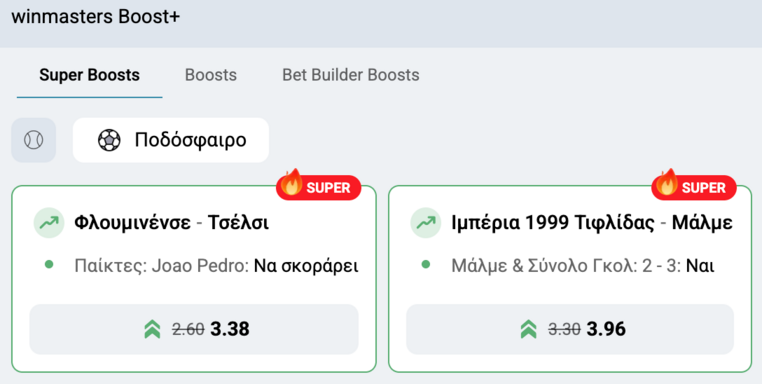The width and height of the screenshot is (762, 384).
Task: Add the 3.38 boosted odds to betslip
Action: [194, 330]
